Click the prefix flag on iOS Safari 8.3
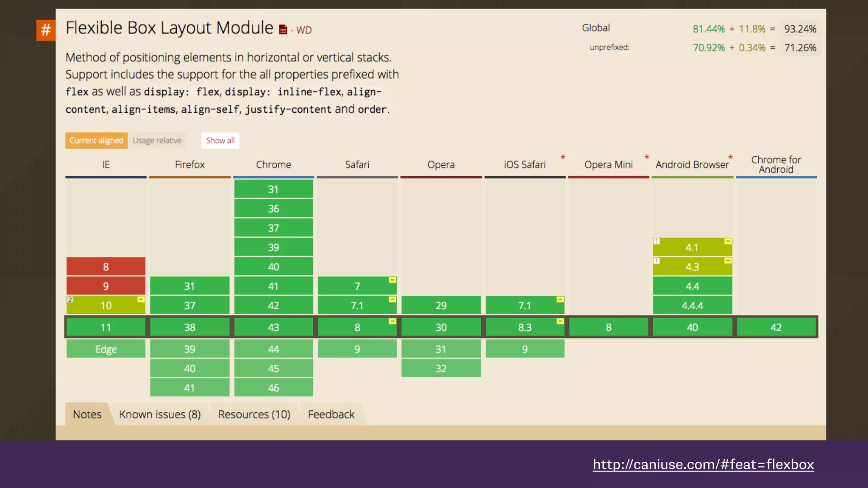The height and width of the screenshot is (488, 868). pyautogui.click(x=560, y=321)
